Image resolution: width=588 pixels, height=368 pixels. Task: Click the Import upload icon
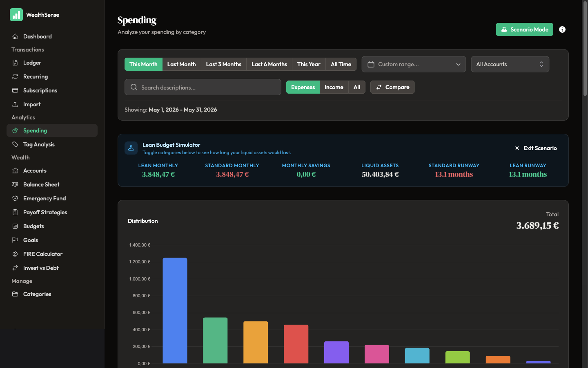pyautogui.click(x=15, y=104)
